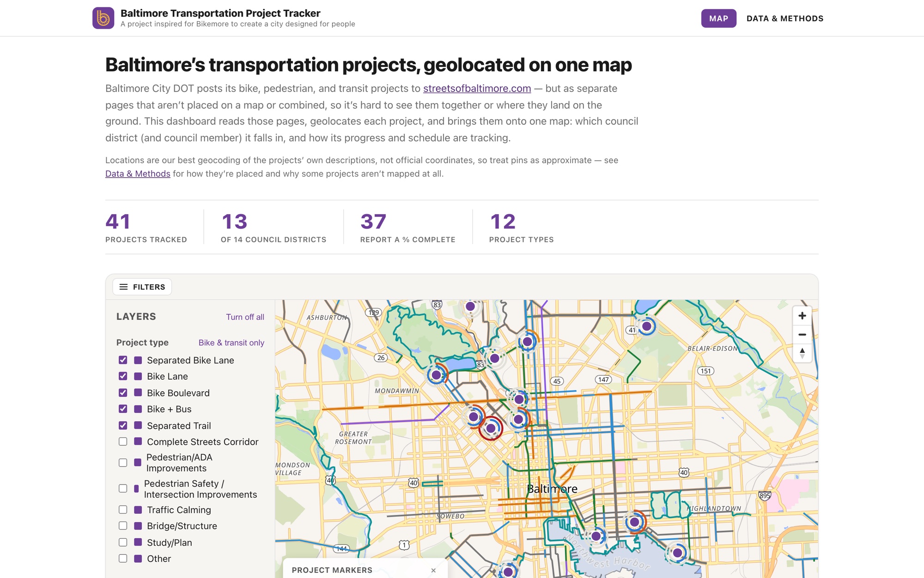Click the Project type heading
924x578 pixels.
click(x=142, y=343)
